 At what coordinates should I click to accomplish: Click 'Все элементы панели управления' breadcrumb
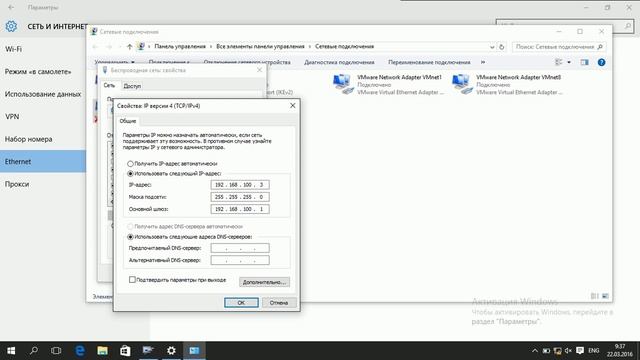[260, 47]
